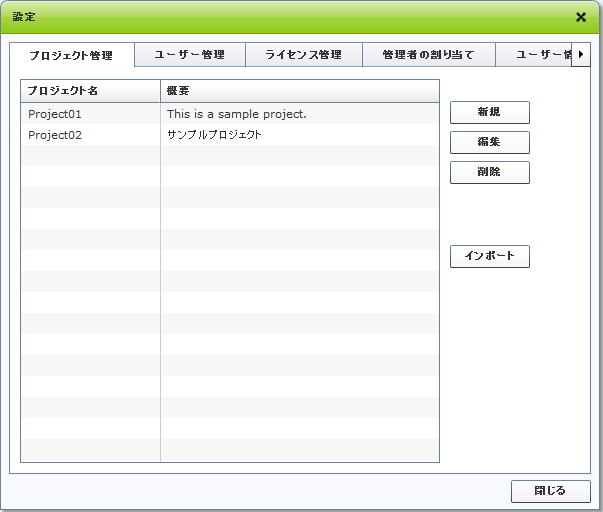Select the Project02 row

230,135
